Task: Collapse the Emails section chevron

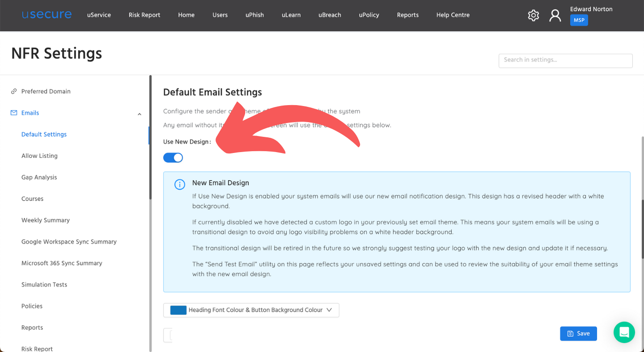Action: tap(139, 114)
